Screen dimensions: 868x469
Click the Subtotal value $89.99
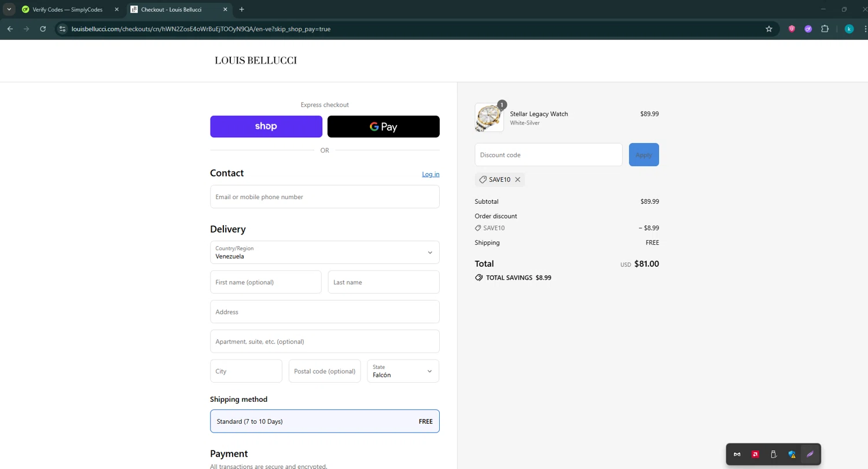[649, 201]
